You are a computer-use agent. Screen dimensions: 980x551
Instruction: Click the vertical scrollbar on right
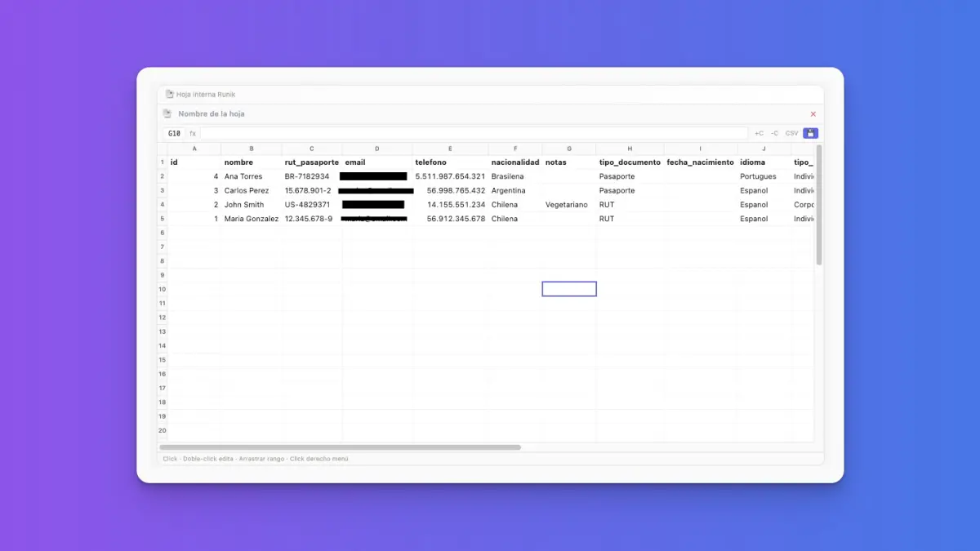819,206
